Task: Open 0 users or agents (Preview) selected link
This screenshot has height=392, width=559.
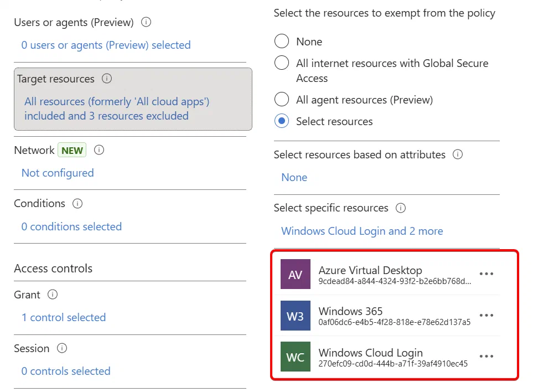Action: click(x=106, y=45)
